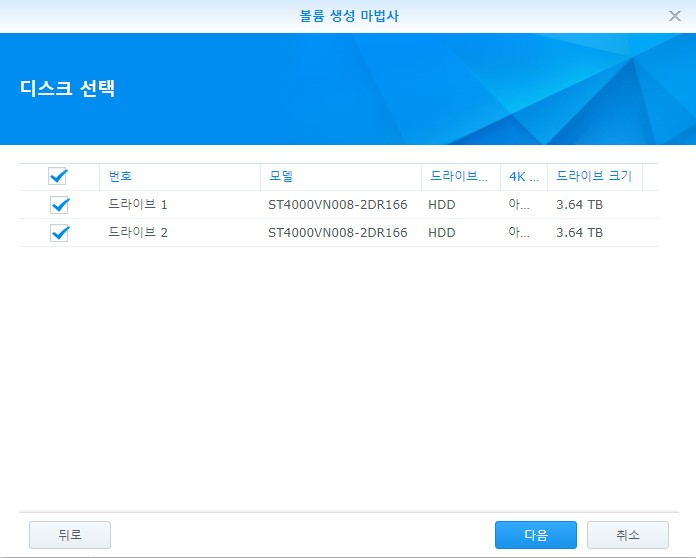Click the 다음 button
The width and height of the screenshot is (696, 558).
(x=536, y=534)
